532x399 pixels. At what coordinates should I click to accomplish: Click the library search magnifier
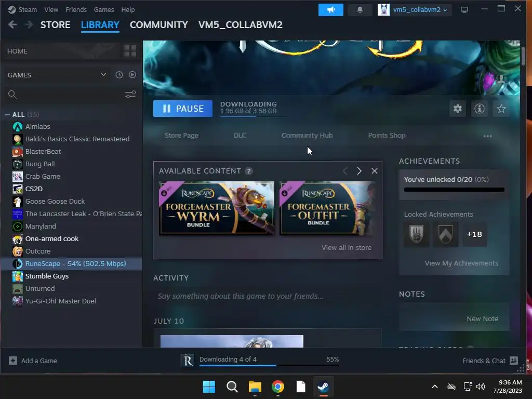[x=12, y=95]
